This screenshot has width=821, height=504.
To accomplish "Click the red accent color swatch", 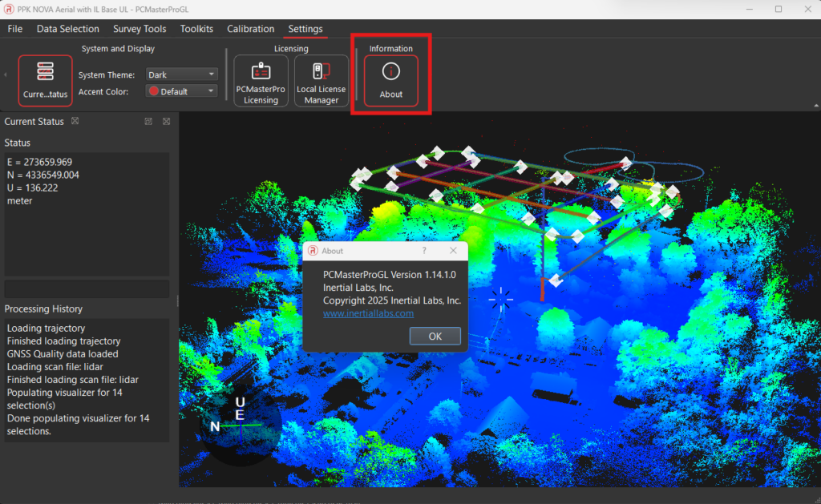I will coord(154,91).
